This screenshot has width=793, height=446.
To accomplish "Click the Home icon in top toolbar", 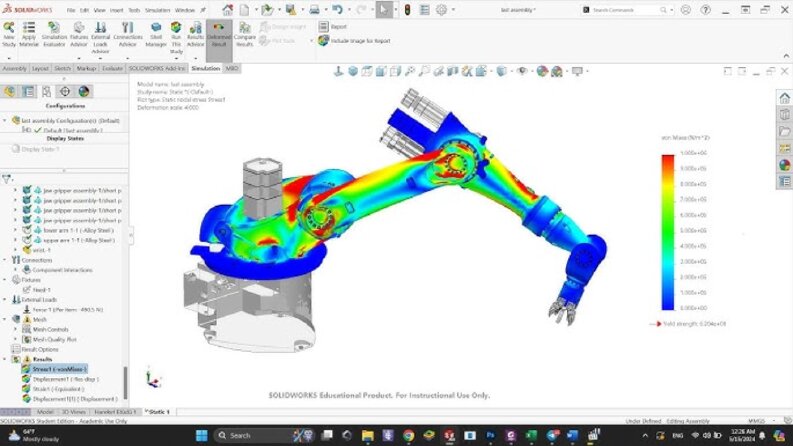I will point(228,10).
